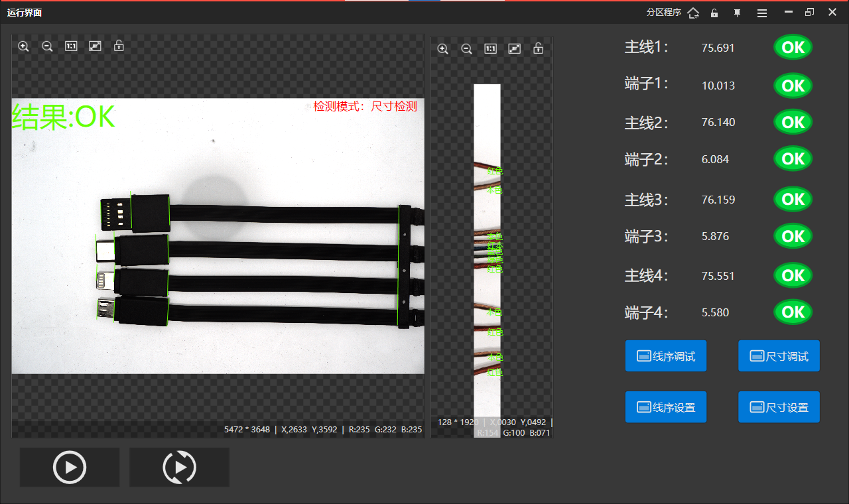849x504 pixels.
Task: Open 尺寸调试 dimension debugging
Action: click(779, 356)
